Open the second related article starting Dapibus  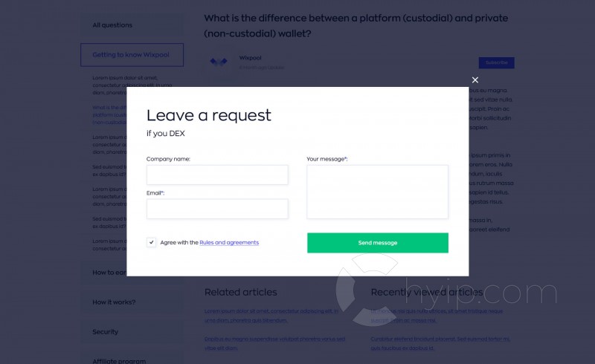[x=274, y=343]
